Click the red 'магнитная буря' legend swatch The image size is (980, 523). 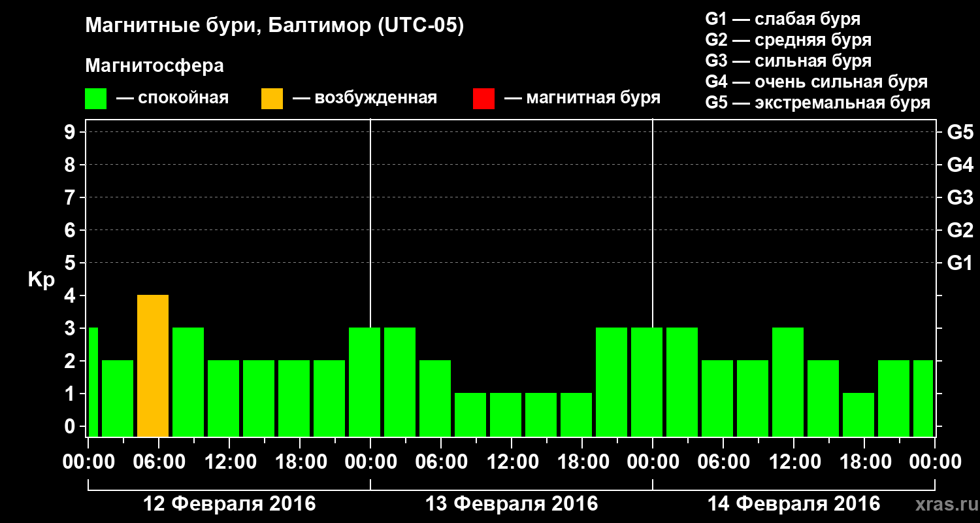(483, 99)
